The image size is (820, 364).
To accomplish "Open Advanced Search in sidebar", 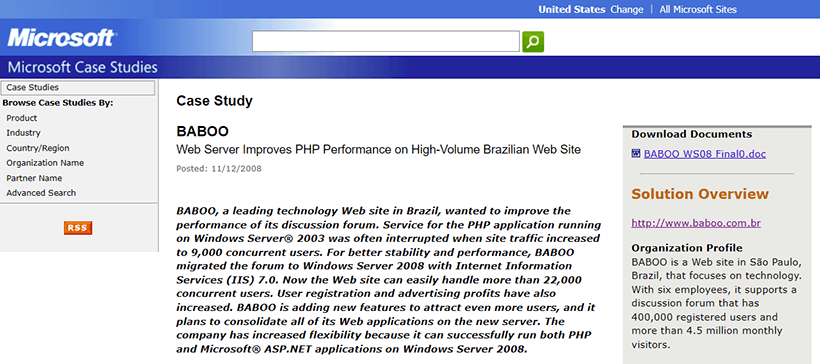I will tap(41, 193).
